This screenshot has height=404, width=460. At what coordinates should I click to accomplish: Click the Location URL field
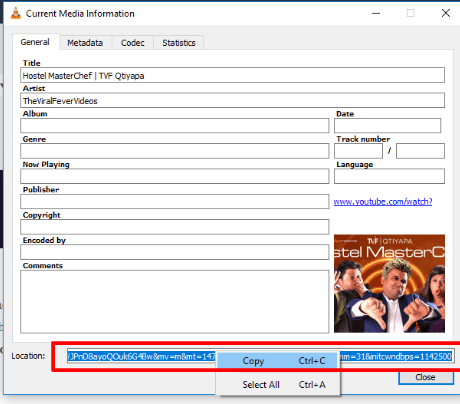pyautogui.click(x=260, y=356)
